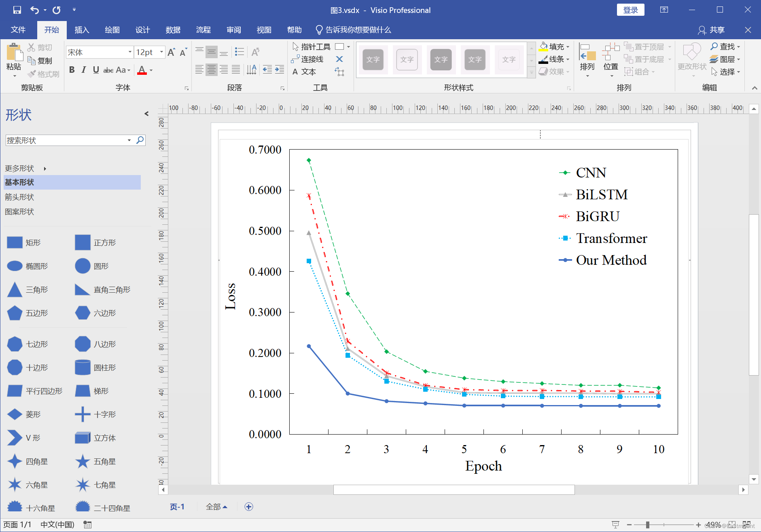This screenshot has height=532, width=761.
Task: Click the Pointer Tool (指针工具) icon
Action: pyautogui.click(x=296, y=47)
